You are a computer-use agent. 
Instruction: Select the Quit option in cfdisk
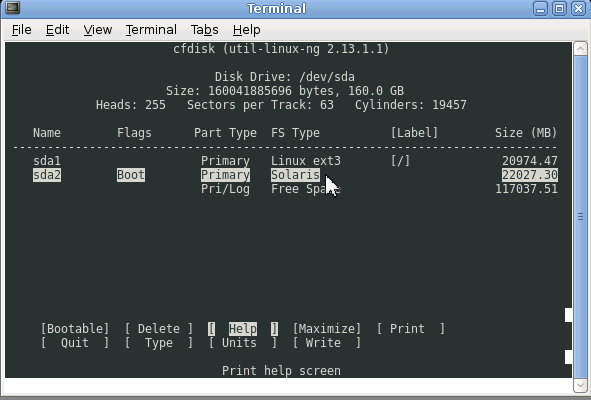[x=75, y=343]
